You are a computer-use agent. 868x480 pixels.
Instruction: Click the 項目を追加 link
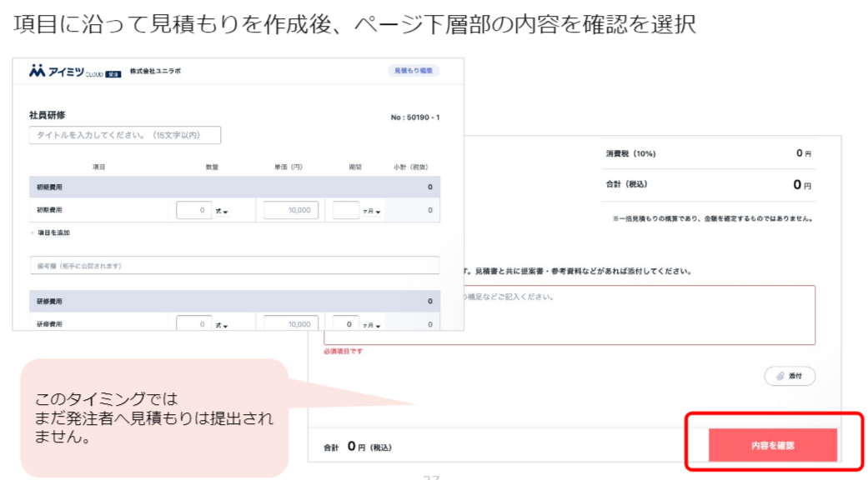click(x=52, y=233)
